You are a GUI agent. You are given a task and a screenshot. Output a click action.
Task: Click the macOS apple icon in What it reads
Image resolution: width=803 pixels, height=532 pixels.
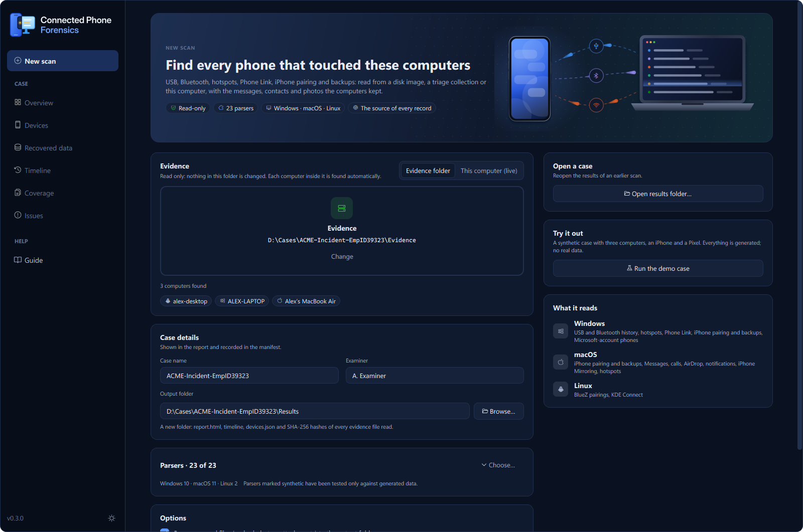pos(561,362)
